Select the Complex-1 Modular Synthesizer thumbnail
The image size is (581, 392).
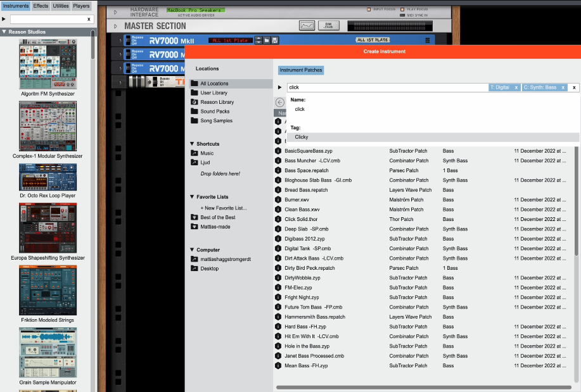pyautogui.click(x=48, y=126)
